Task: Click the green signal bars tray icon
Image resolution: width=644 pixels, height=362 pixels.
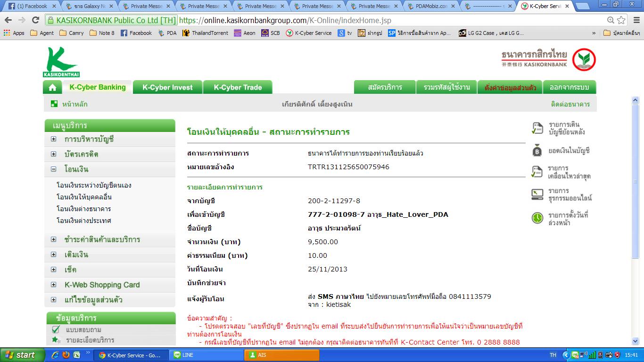Action: coord(592,355)
